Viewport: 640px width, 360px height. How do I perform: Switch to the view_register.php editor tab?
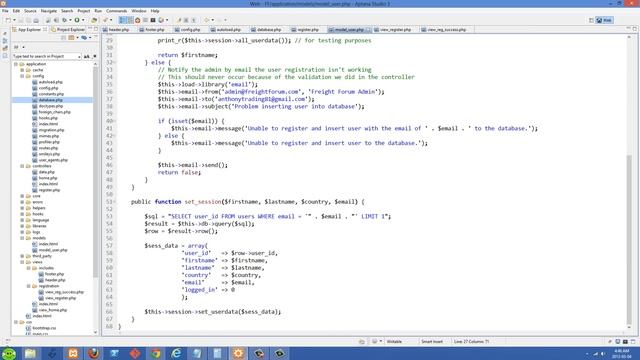[393, 29]
